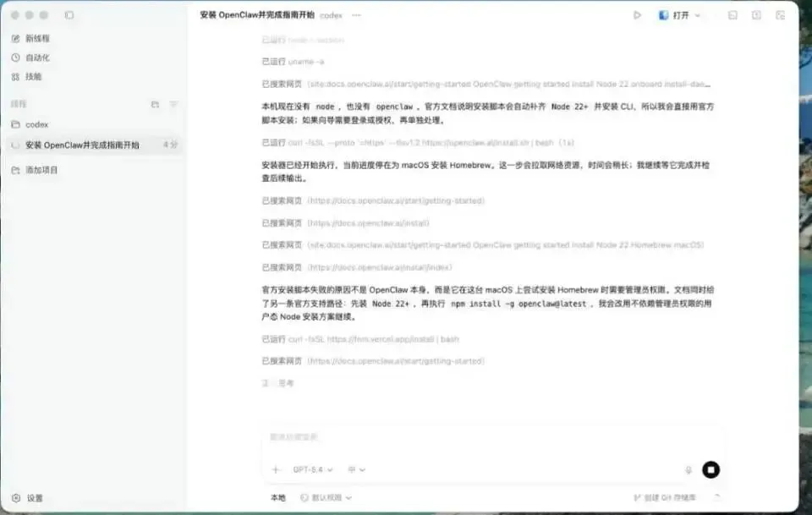The width and height of the screenshot is (812, 515).
Task: Click the filter icon beside the threads header
Action: click(173, 104)
